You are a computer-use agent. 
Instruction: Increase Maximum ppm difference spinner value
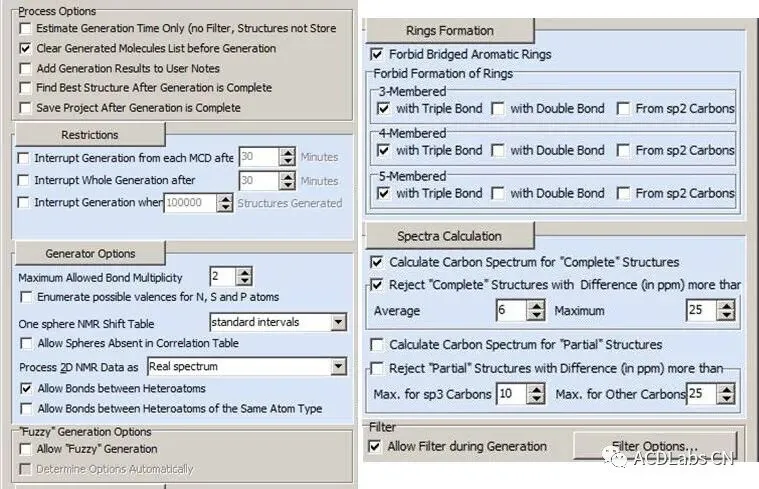click(726, 306)
